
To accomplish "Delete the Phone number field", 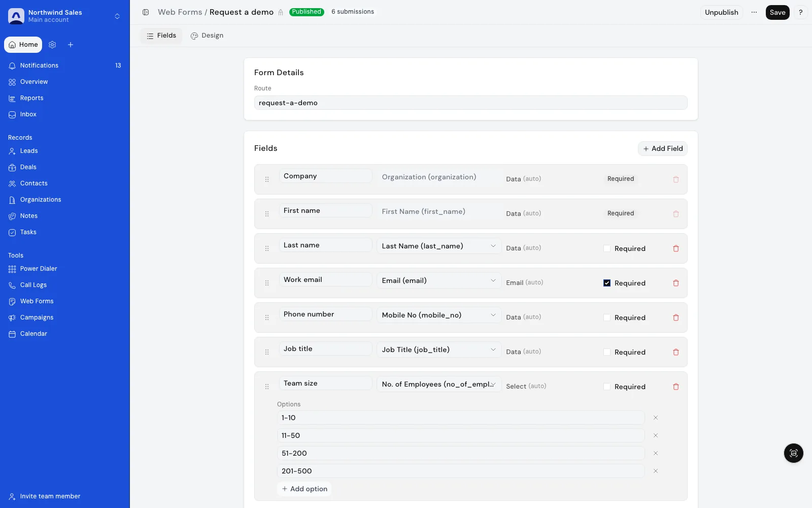I will [676, 317].
